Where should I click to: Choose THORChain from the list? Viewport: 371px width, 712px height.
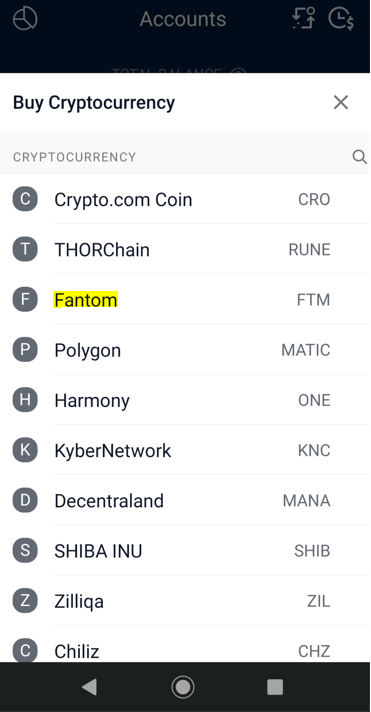[185, 249]
